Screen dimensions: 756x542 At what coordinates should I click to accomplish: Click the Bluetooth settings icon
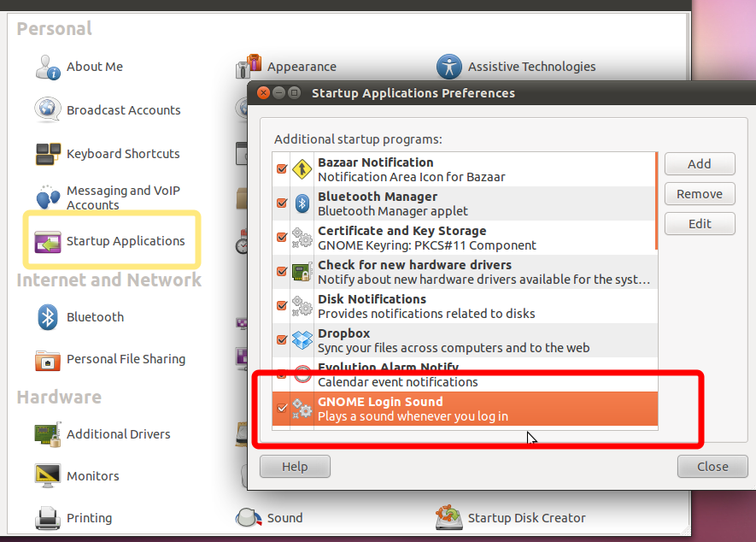pyautogui.click(x=48, y=317)
